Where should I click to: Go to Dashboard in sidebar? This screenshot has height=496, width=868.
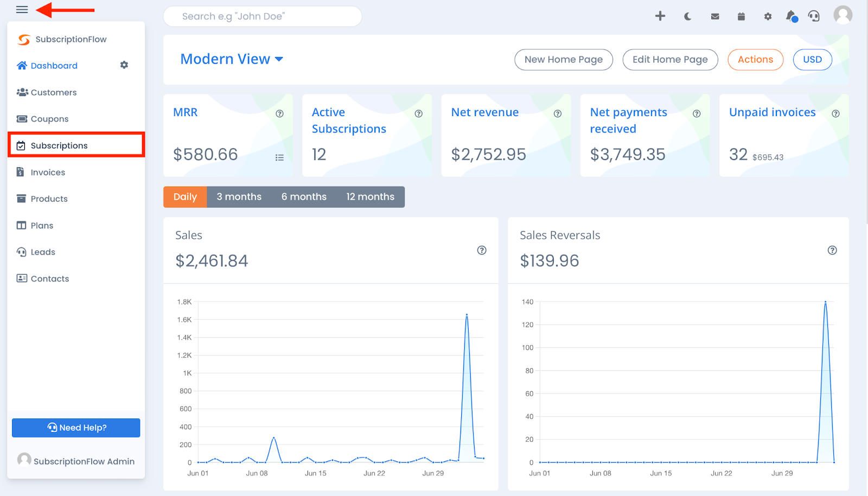pos(47,66)
